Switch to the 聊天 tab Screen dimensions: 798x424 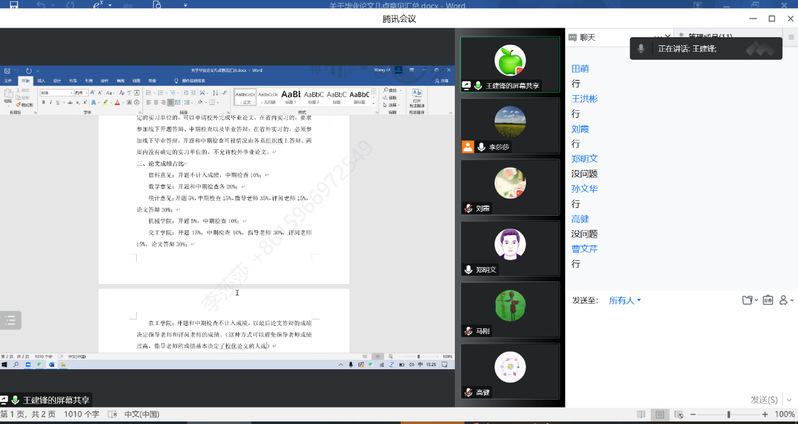[x=584, y=37]
